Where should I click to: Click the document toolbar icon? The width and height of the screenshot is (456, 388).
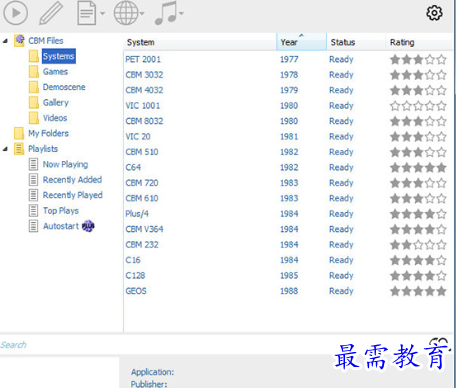coord(87,13)
